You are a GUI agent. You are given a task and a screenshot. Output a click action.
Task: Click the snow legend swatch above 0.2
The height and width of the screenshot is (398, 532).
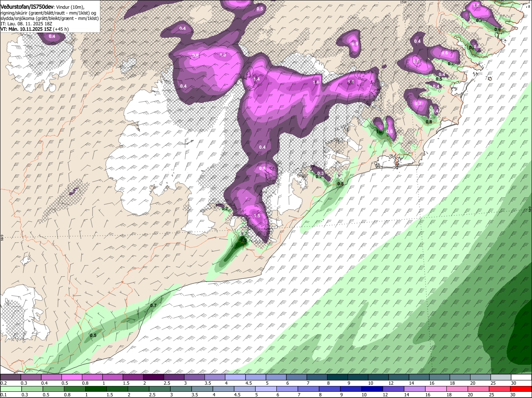coord(10,377)
